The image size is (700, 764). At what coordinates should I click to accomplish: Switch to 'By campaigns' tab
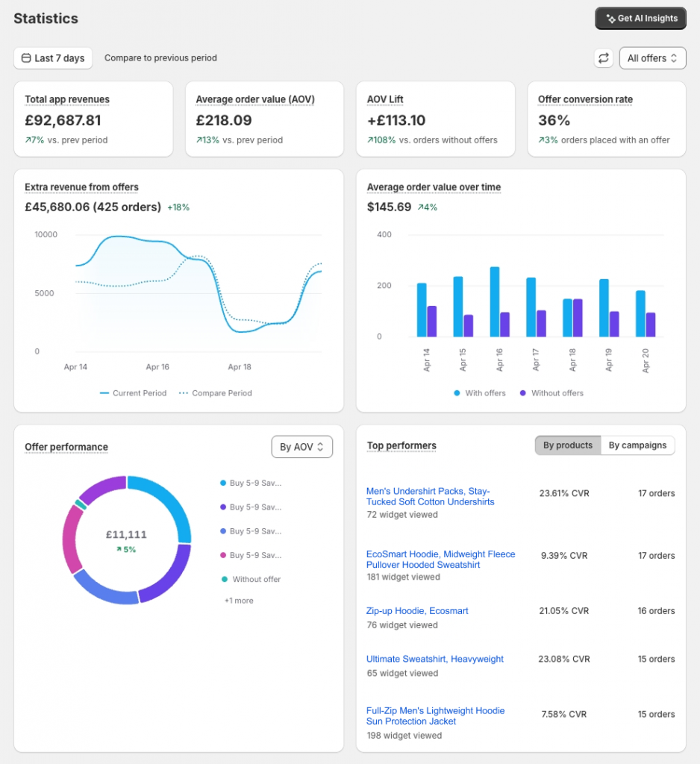637,445
